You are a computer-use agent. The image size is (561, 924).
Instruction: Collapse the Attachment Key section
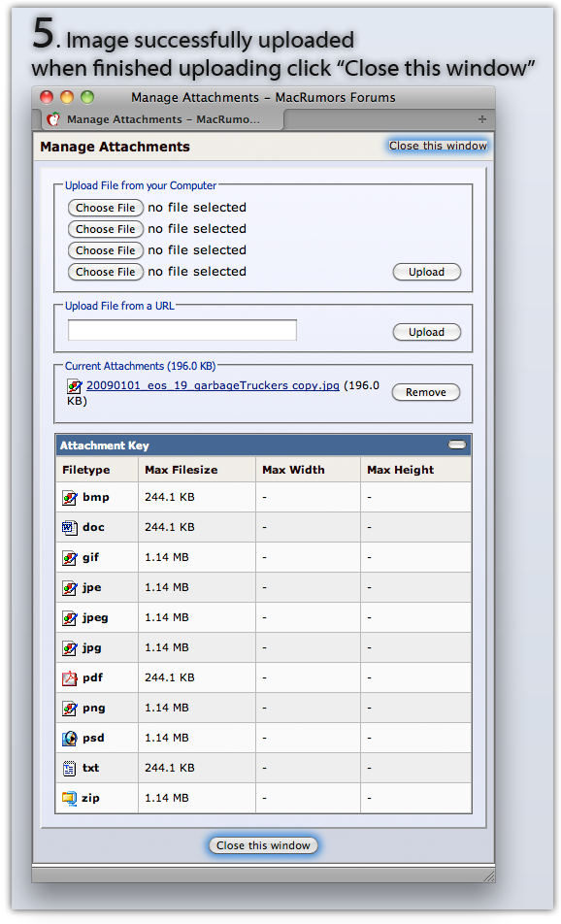(457, 445)
